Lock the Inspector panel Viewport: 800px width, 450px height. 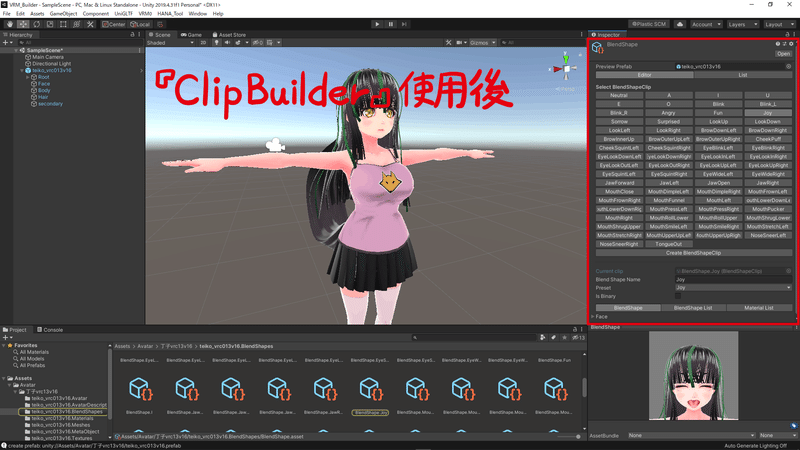tap(787, 35)
